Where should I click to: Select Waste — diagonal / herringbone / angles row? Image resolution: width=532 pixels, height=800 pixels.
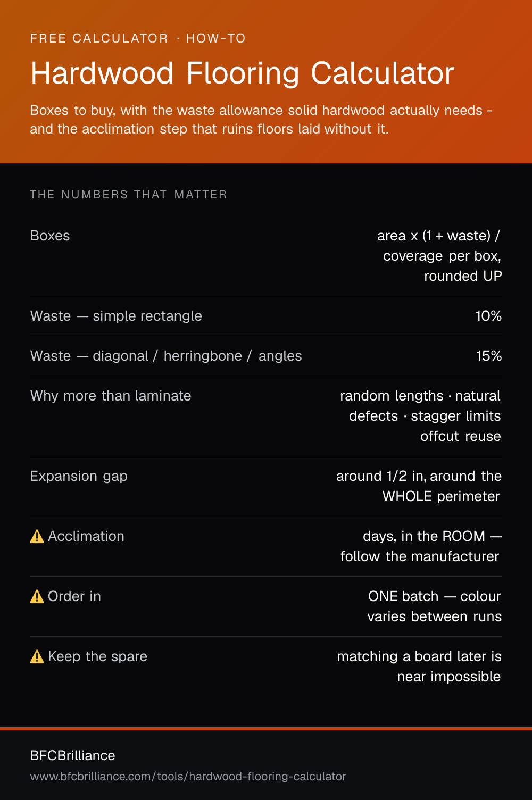tap(266, 356)
